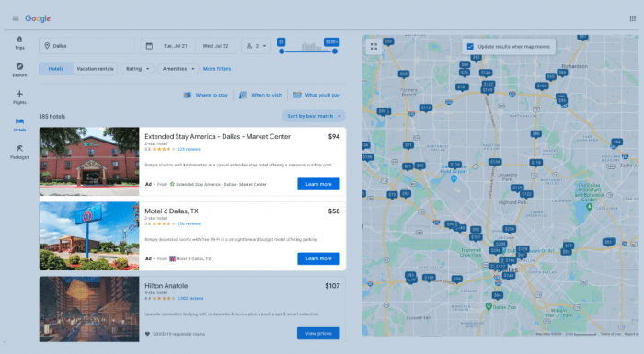This screenshot has height=354, width=644.
Task: Select the Dallas Zoo map marker
Action: pyautogui.click(x=489, y=307)
